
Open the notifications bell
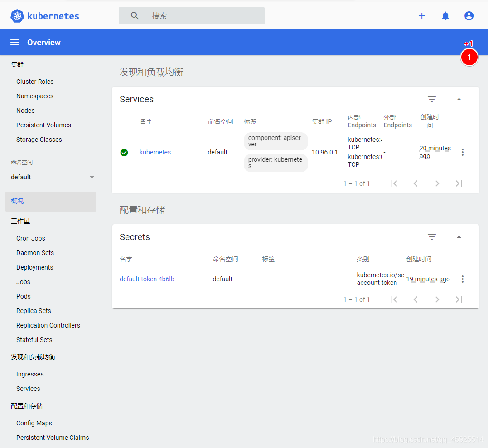click(x=445, y=16)
